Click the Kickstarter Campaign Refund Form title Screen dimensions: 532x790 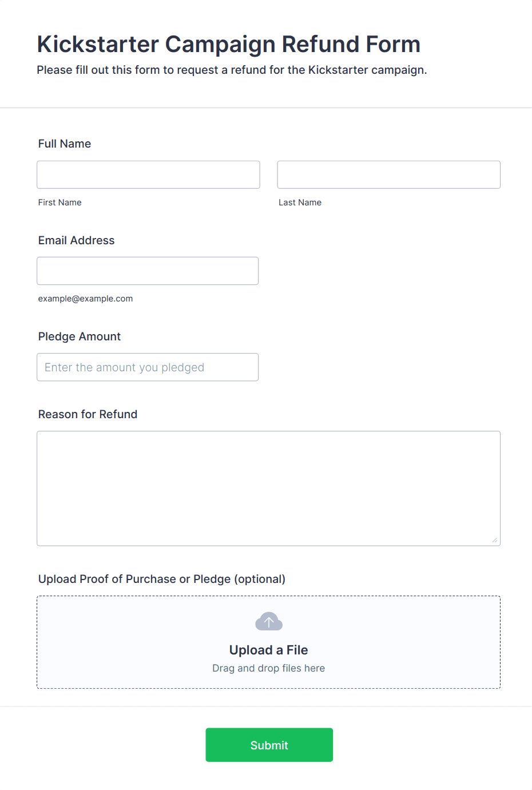229,44
